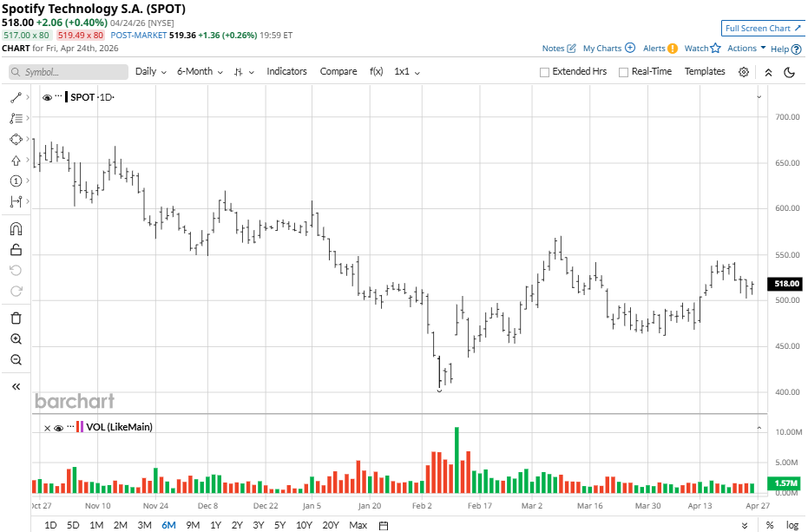Viewport: 808px width, 532px height.
Task: Open bar type selector dropdown
Action: click(244, 72)
